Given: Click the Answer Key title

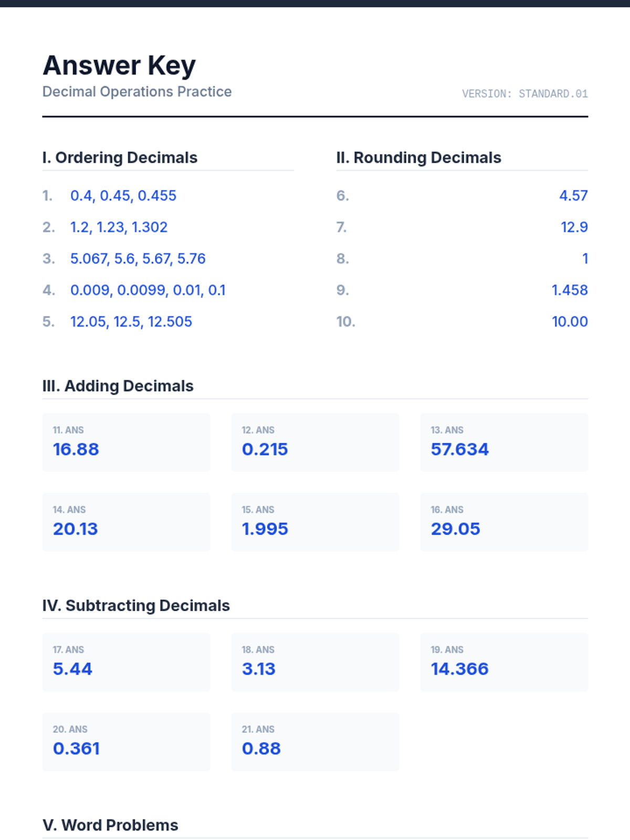Looking at the screenshot, I should 119,66.
